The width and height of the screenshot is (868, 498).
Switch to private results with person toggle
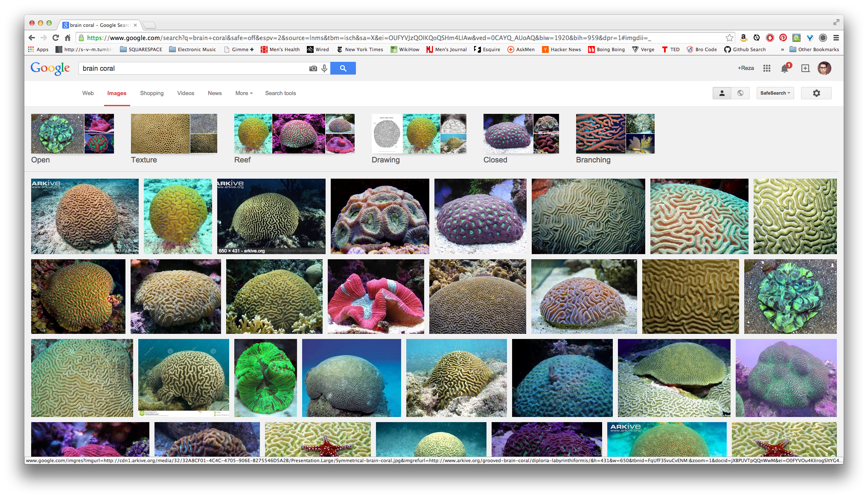[x=722, y=93]
